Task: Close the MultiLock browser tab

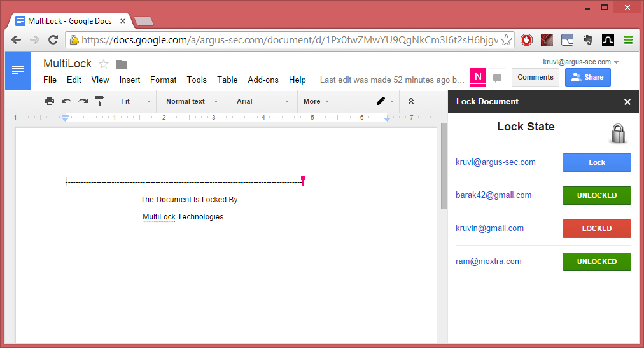Action: point(122,21)
